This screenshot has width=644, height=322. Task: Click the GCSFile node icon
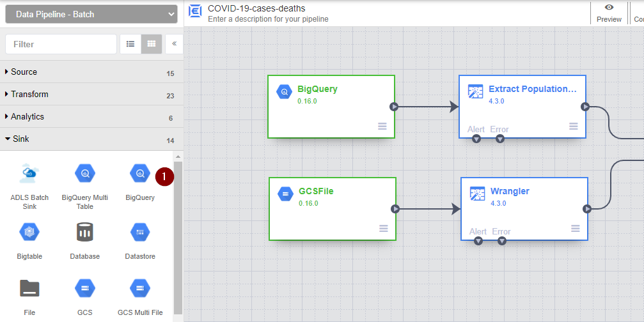pyautogui.click(x=285, y=194)
